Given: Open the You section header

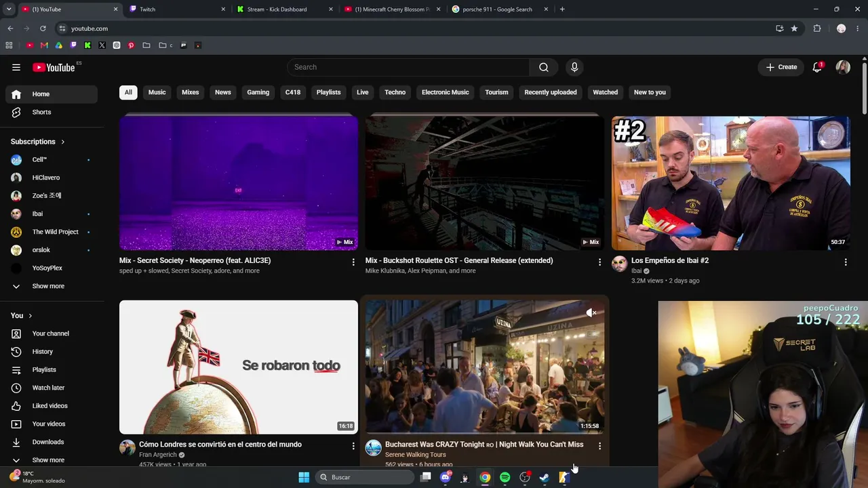Looking at the screenshot, I should (22, 316).
